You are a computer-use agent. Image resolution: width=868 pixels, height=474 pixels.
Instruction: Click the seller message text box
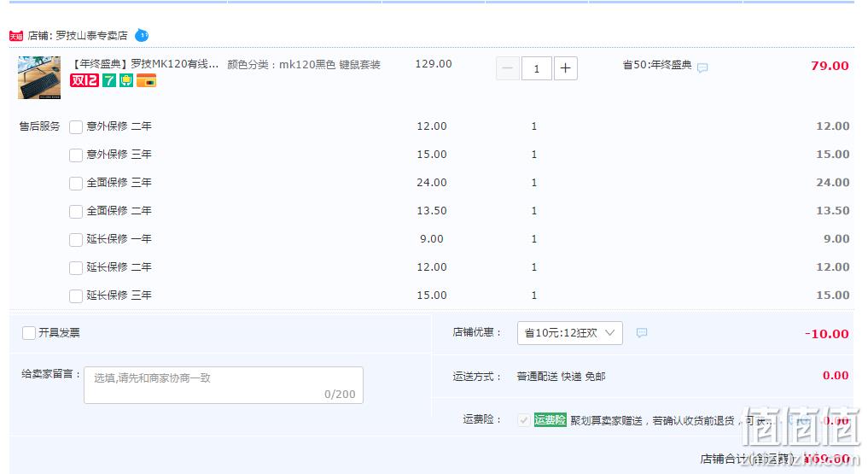[x=224, y=385]
